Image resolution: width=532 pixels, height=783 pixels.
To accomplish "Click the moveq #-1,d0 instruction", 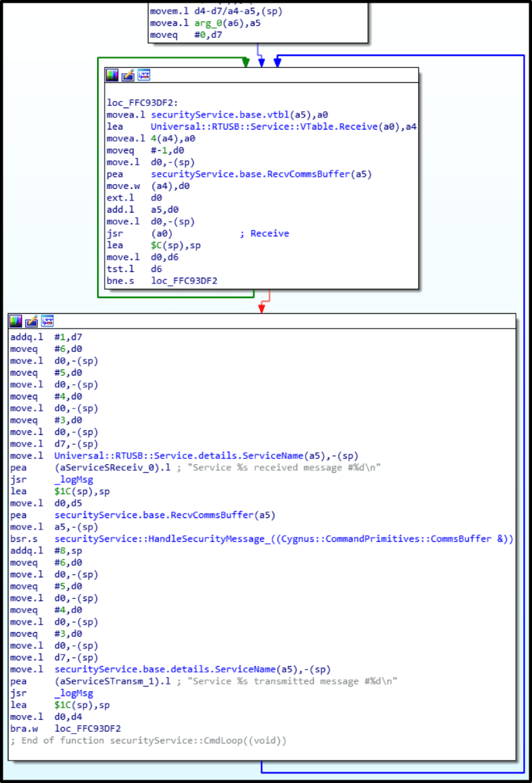I will coord(145,150).
